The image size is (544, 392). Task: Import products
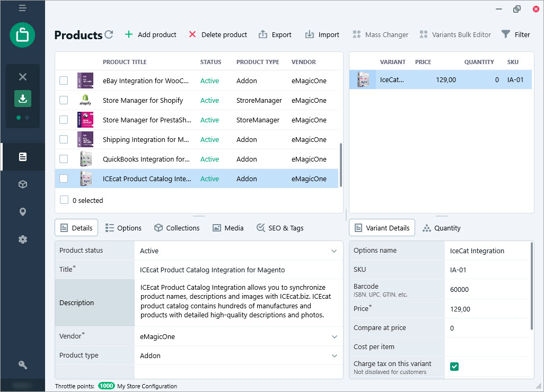pyautogui.click(x=322, y=34)
